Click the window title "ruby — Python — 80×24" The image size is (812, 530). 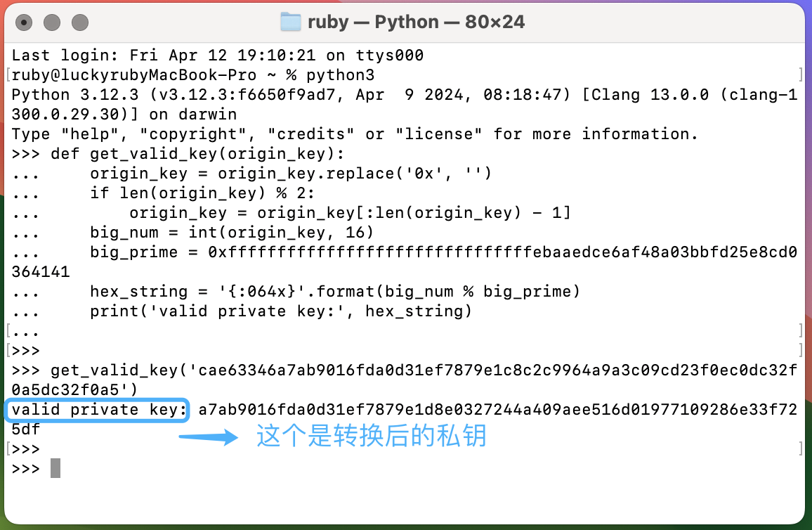pyautogui.click(x=416, y=22)
